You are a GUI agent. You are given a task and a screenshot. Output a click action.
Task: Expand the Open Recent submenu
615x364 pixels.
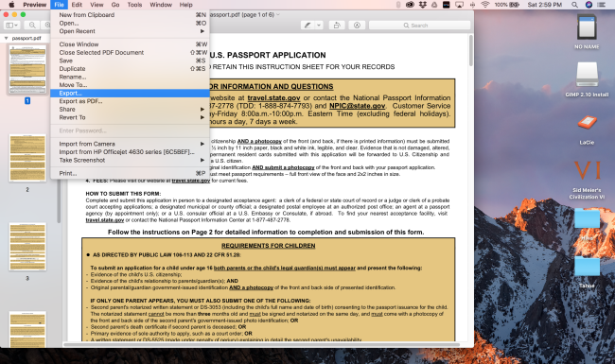pyautogui.click(x=130, y=31)
